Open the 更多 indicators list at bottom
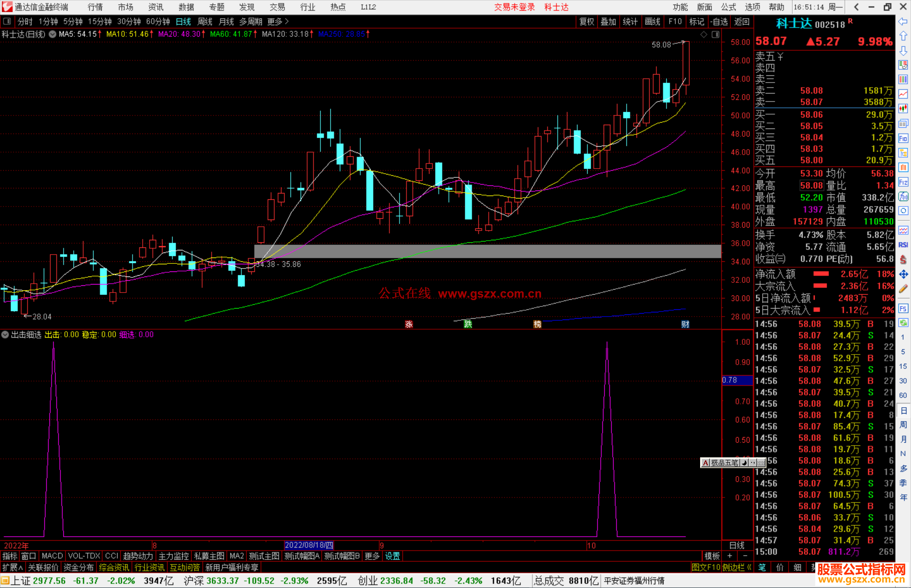Image resolution: width=911 pixels, height=588 pixels. click(372, 556)
